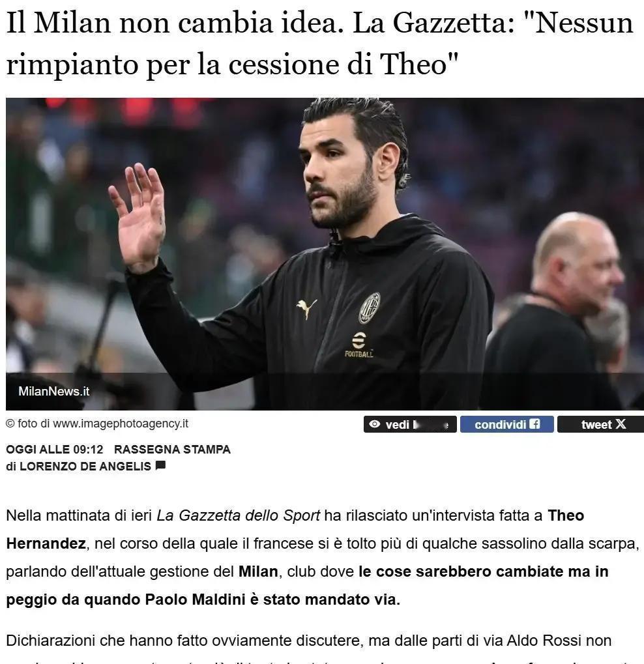Image resolution: width=644 pixels, height=664 pixels.
Task: Click the X logo on the tweet button
Action: (621, 424)
